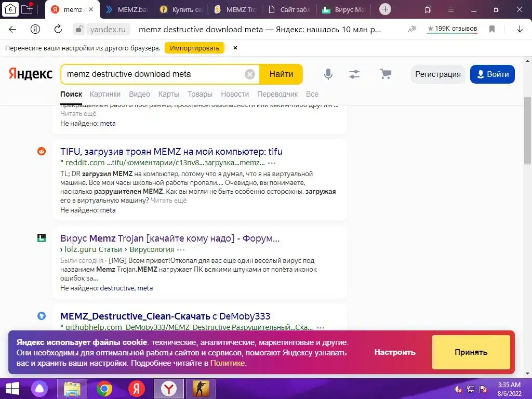Open the 199K отзывов site rating

453,29
